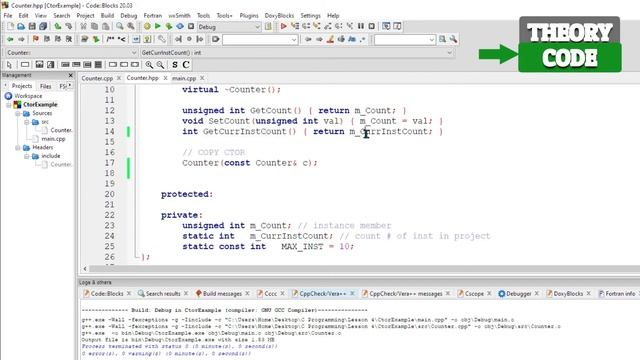The width and height of the screenshot is (640, 360).
Task: Click the Break debugger pause icon
Action: tap(361, 27)
